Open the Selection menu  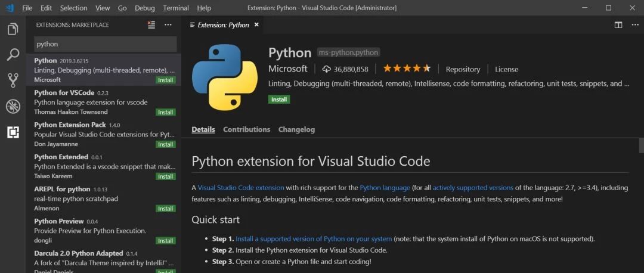[73, 8]
